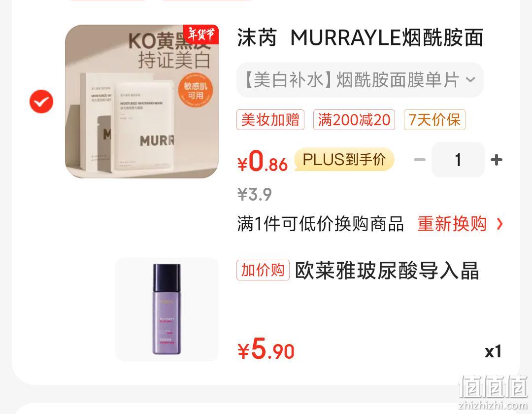Open 欧莱雅玻尿酸导入晶 product title

click(387, 271)
